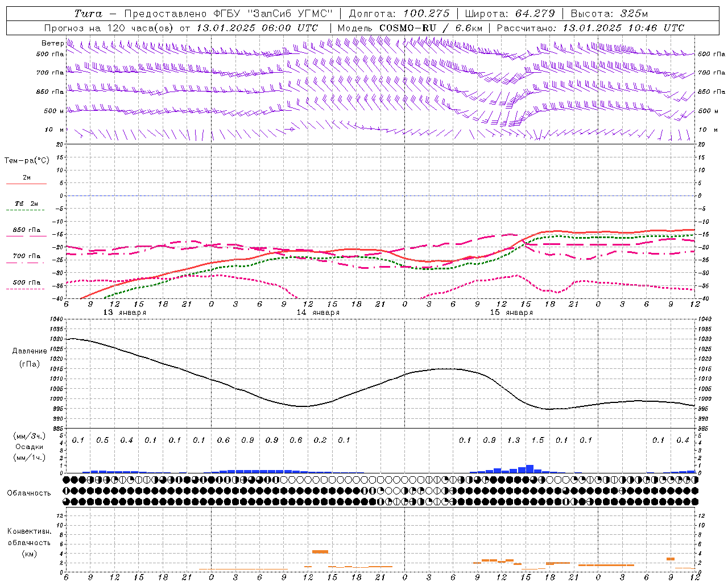Click the 14 января date label
Image resolution: width=728 pixels, height=582 pixels.
[x=318, y=313]
